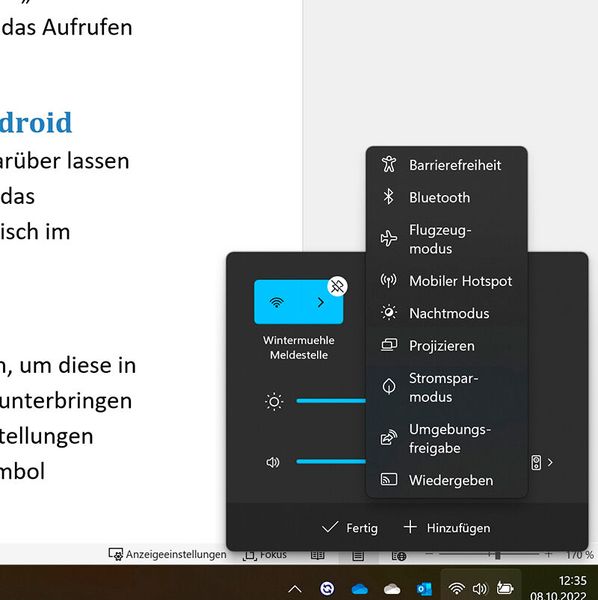Click the volume slider track

tap(331, 461)
